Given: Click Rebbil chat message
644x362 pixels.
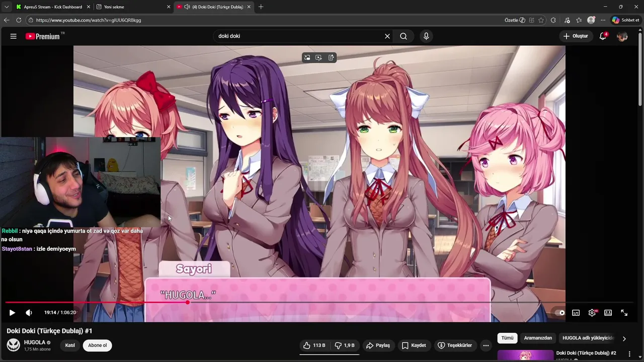Looking at the screenshot, I should point(72,235).
